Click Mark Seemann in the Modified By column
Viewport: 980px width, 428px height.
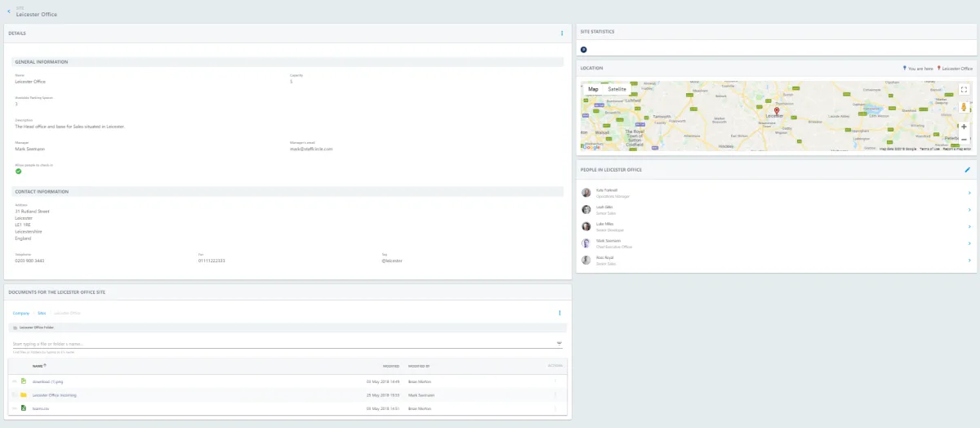tap(421, 395)
